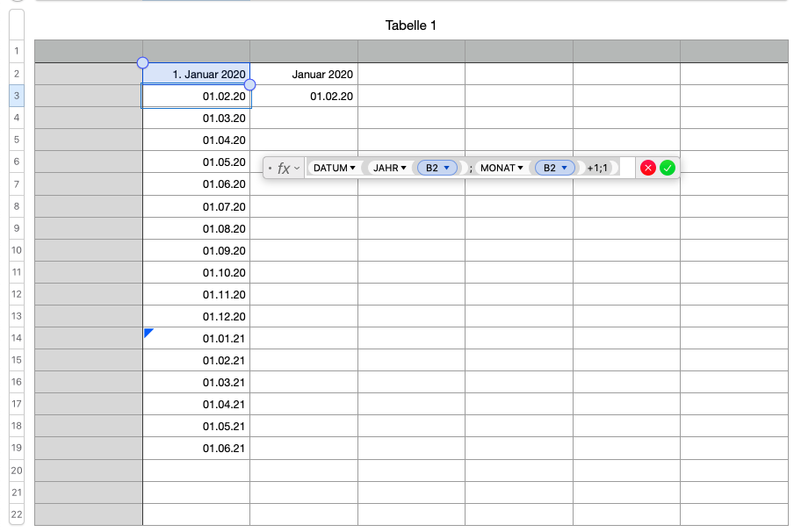Viewport: 794px width, 532px height.
Task: Select the table title Tabelle 1
Action: coord(411,25)
